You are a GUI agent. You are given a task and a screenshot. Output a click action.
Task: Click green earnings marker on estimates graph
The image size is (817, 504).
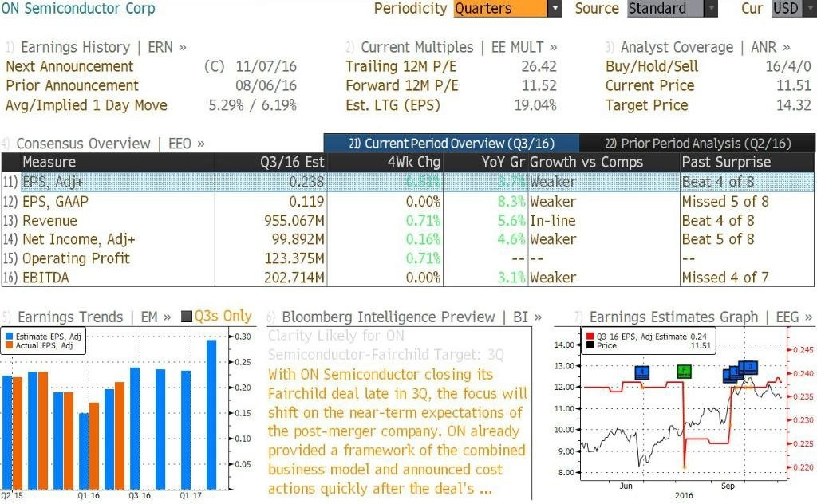(684, 372)
